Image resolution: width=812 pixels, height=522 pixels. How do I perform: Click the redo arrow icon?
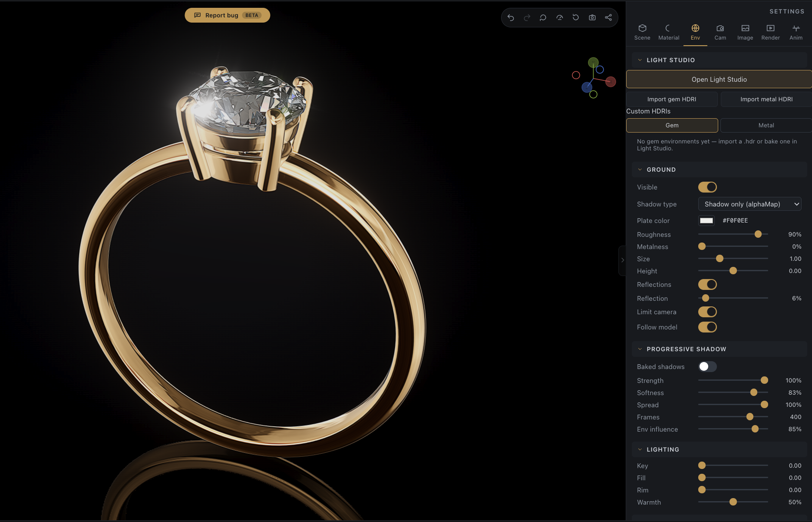[527, 18]
